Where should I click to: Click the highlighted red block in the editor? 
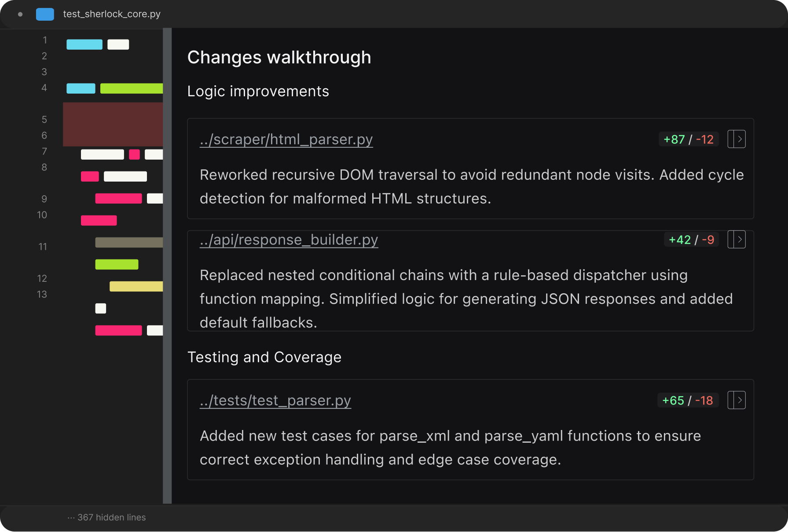click(x=113, y=124)
